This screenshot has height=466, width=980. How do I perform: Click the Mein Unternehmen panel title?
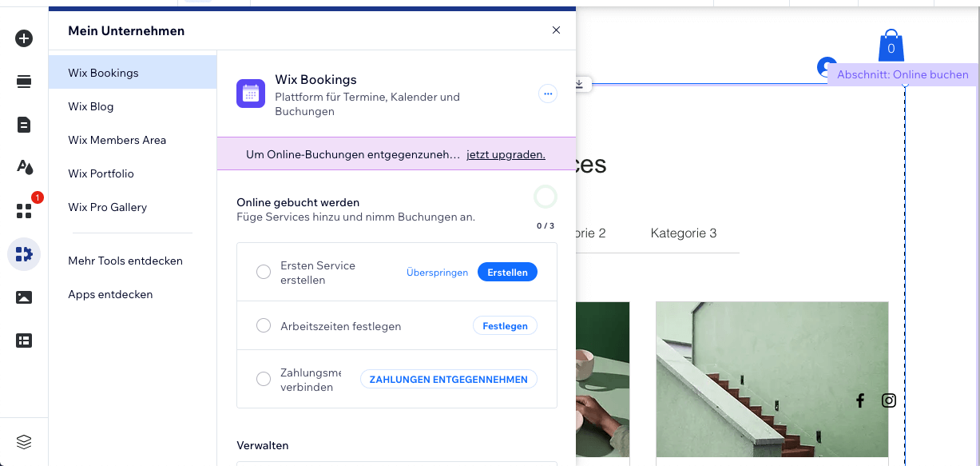click(126, 31)
